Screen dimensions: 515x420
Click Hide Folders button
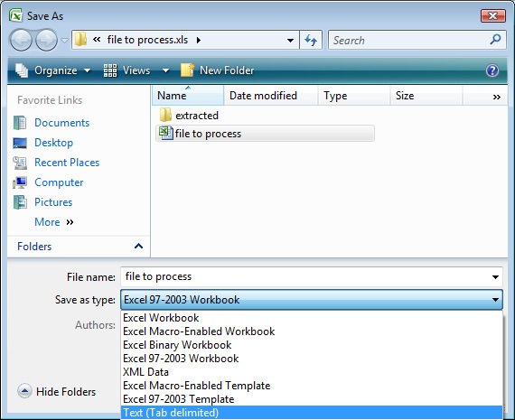57,391
